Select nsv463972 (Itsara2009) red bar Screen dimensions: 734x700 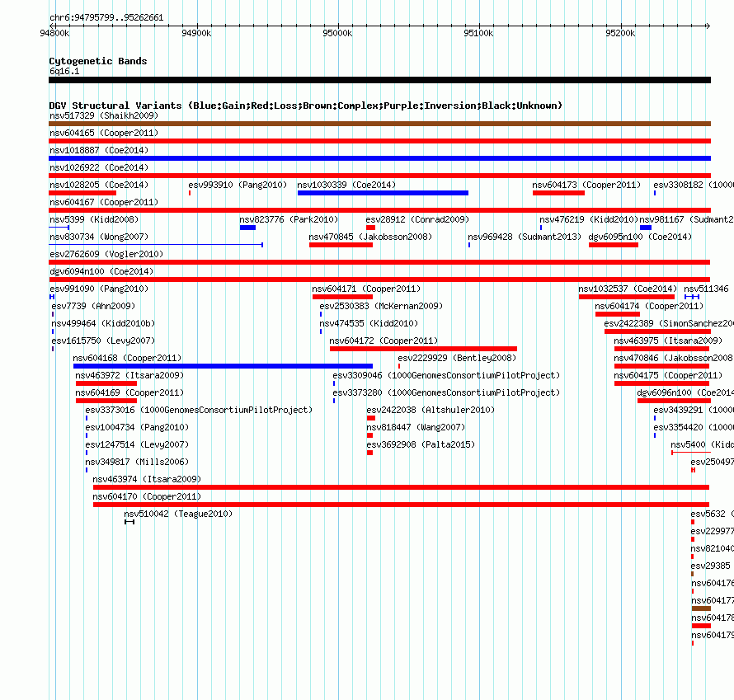click(x=106, y=383)
